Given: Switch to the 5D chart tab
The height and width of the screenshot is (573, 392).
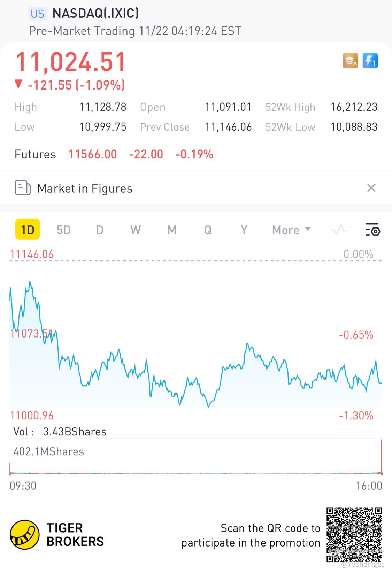Looking at the screenshot, I should coord(64,230).
